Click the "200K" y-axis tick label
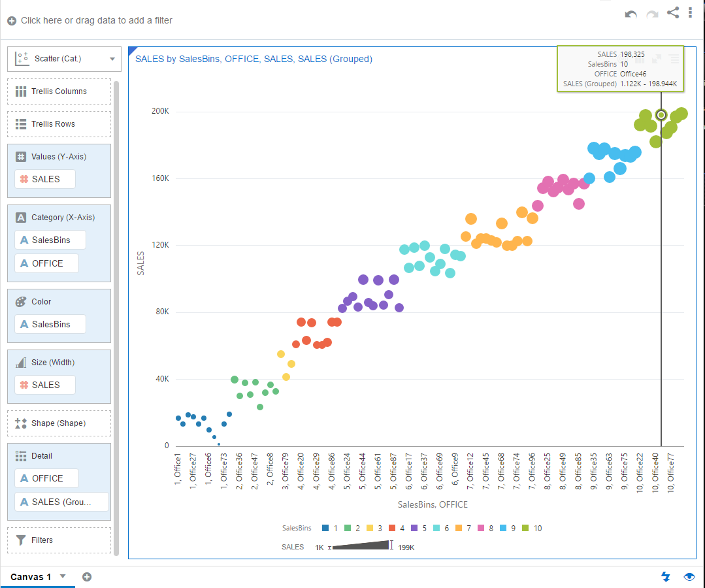Screen dimensions: 705x588 161,111
